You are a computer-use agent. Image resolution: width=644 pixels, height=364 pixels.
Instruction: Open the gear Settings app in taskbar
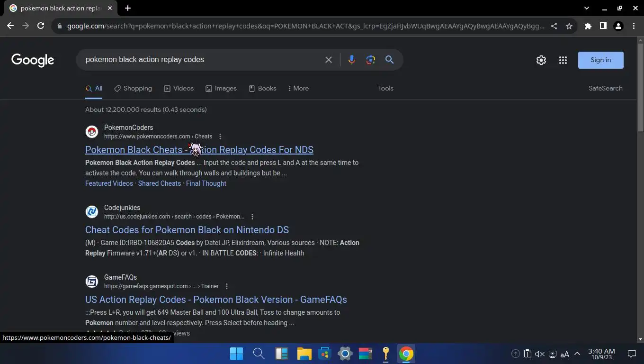pyautogui.click(x=345, y=354)
